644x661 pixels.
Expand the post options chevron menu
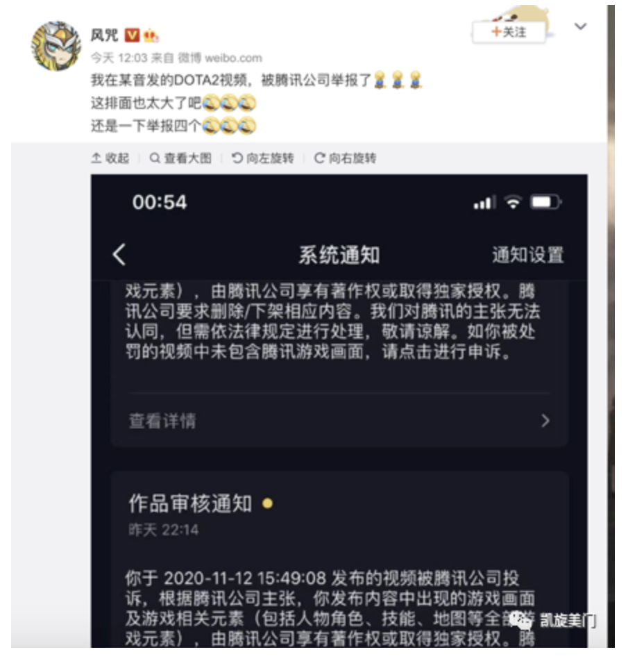click(x=580, y=26)
